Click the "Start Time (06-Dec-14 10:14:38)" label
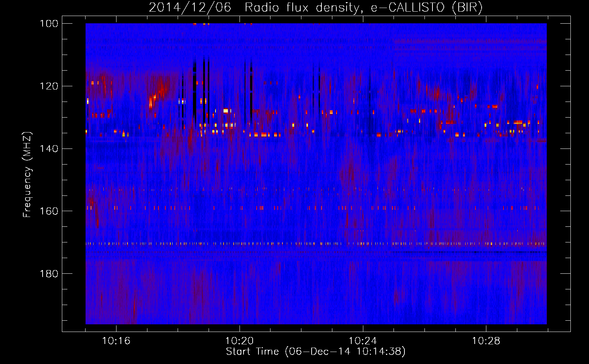This screenshot has width=589, height=364. 316,352
